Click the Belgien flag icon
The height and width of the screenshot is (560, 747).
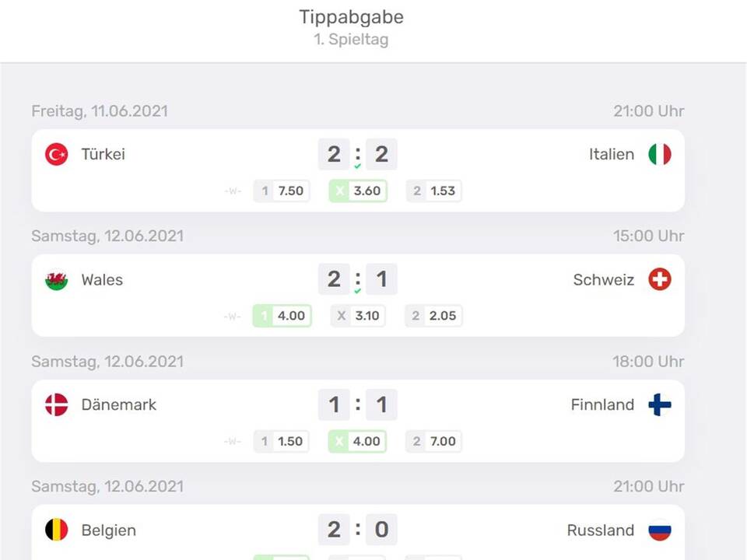(56, 530)
